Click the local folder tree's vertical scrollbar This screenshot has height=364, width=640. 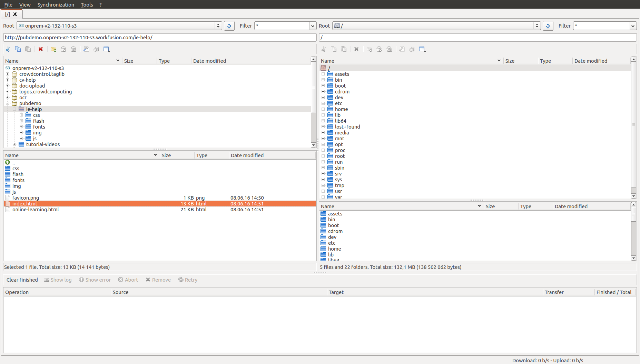click(x=633, y=128)
